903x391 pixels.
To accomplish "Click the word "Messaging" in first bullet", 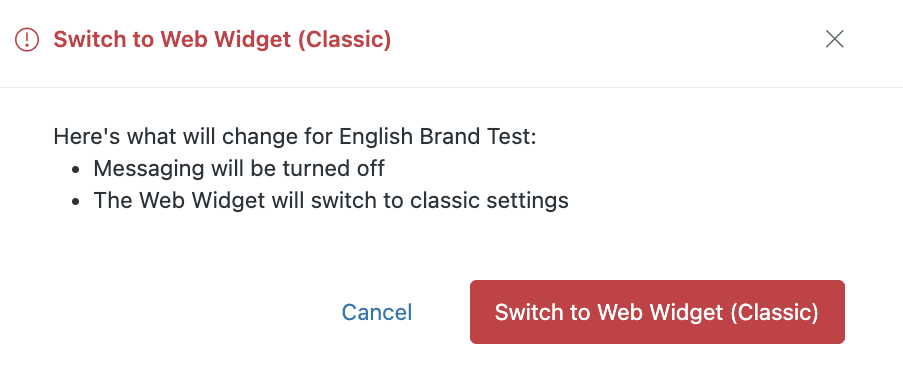I will click(149, 169).
